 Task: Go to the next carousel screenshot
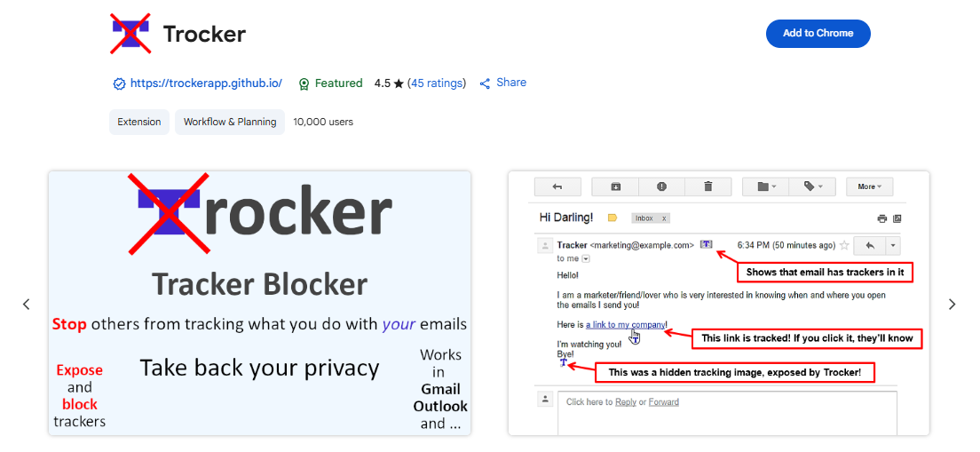point(952,304)
